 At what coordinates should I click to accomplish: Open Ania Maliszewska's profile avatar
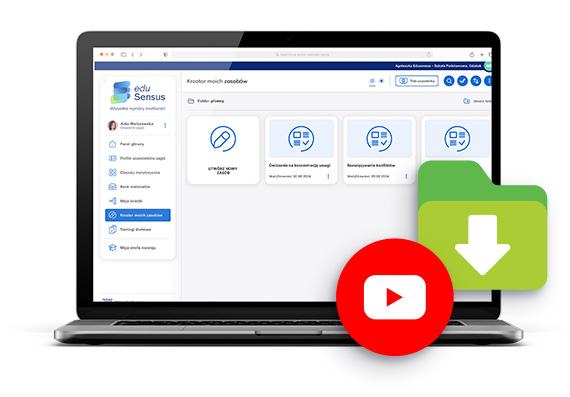tap(113, 125)
